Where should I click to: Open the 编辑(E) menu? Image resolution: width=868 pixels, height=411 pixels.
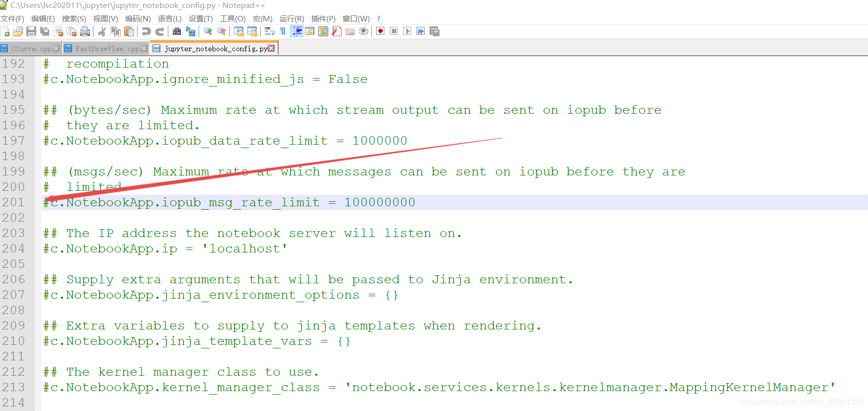43,18
